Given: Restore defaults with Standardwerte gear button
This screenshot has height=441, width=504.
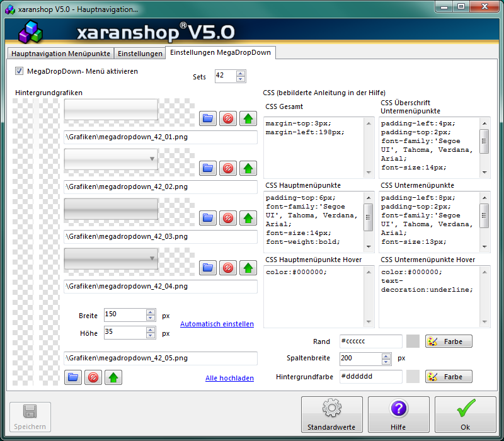Looking at the screenshot, I should click(332, 415).
